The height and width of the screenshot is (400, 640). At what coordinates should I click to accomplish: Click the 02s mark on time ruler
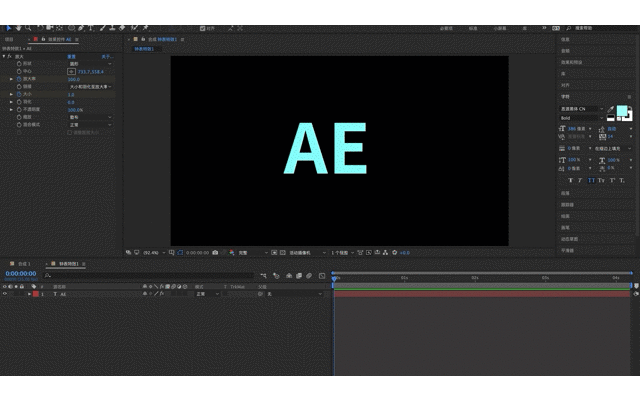[475, 278]
